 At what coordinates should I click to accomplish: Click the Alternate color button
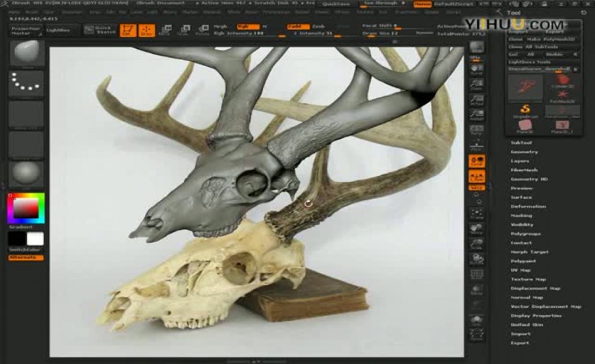pyautogui.click(x=26, y=257)
